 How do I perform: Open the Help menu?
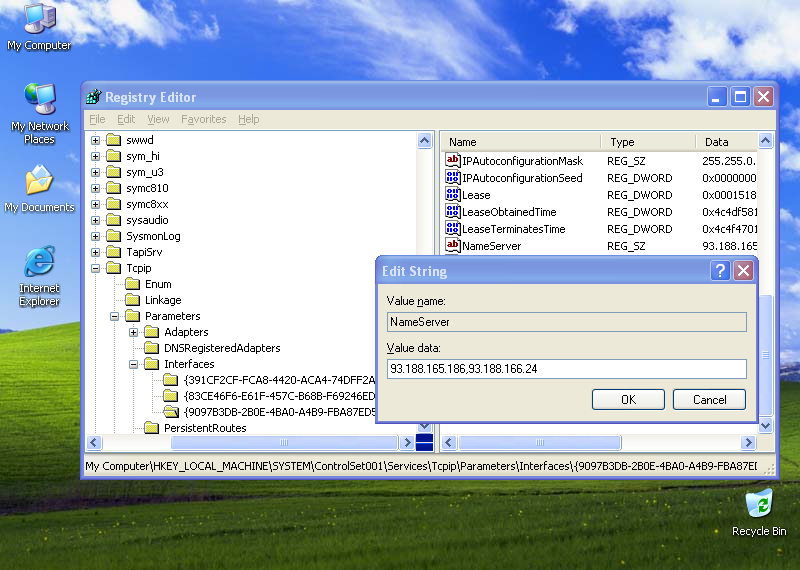tap(248, 119)
